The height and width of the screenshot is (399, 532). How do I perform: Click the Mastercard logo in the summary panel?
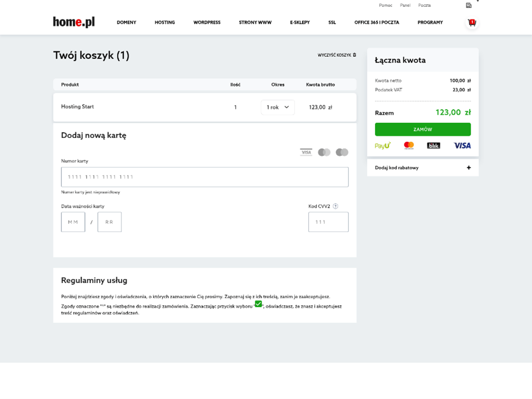click(409, 146)
